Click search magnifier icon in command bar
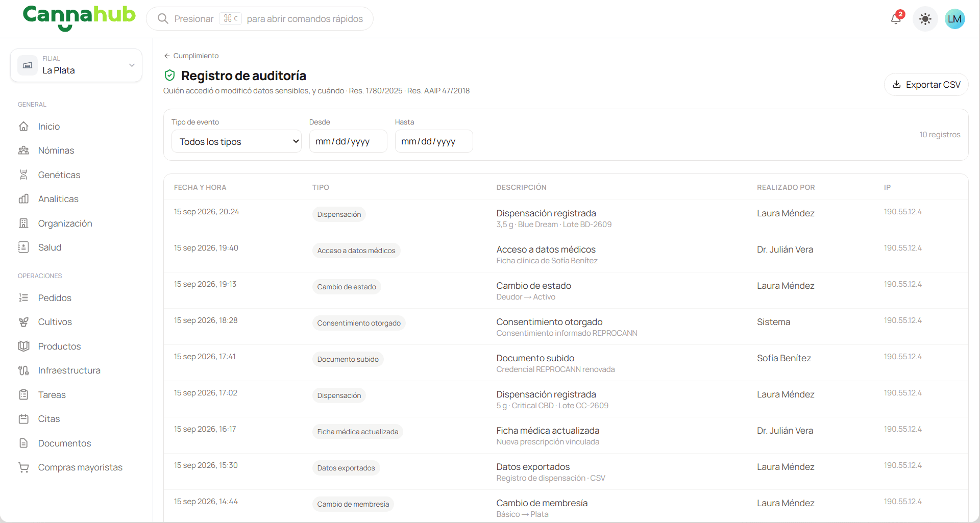The image size is (980, 523). click(163, 19)
